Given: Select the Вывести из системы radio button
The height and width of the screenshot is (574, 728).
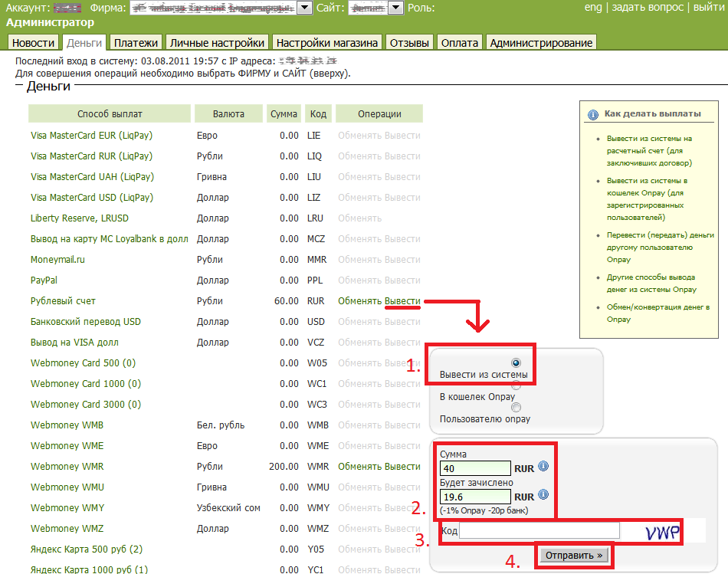Looking at the screenshot, I should [x=516, y=362].
